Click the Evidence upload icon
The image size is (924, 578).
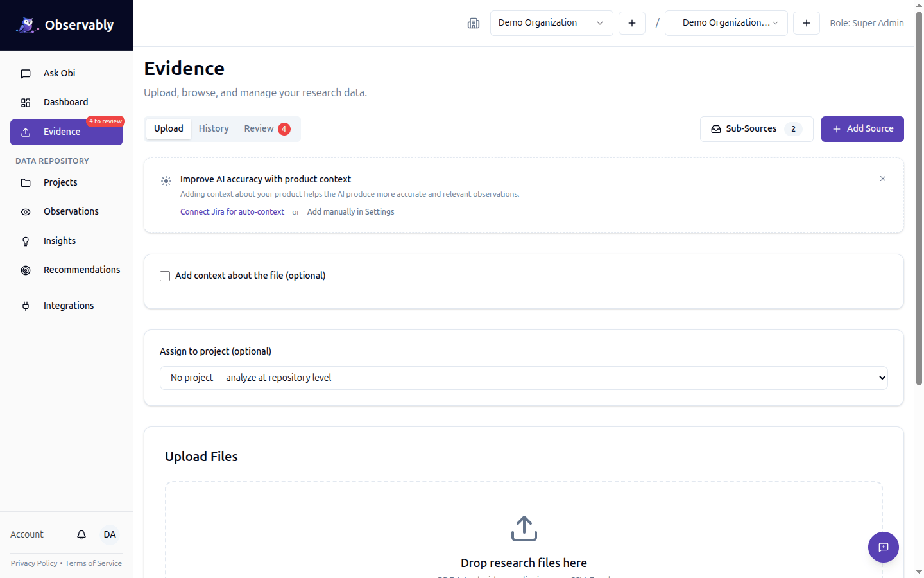coord(26,132)
